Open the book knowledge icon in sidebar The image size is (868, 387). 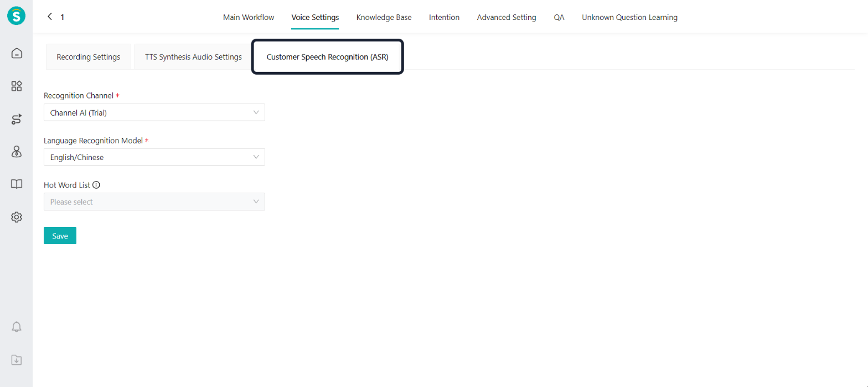coord(17,184)
